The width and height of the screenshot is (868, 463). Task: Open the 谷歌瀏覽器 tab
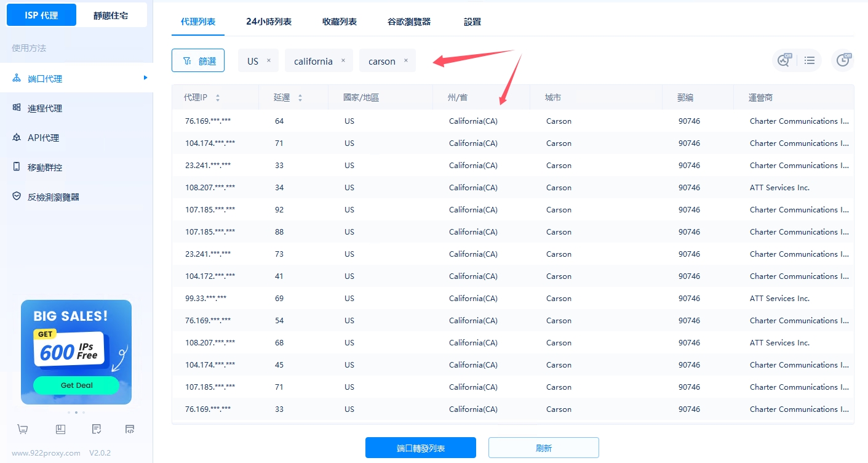tap(409, 22)
